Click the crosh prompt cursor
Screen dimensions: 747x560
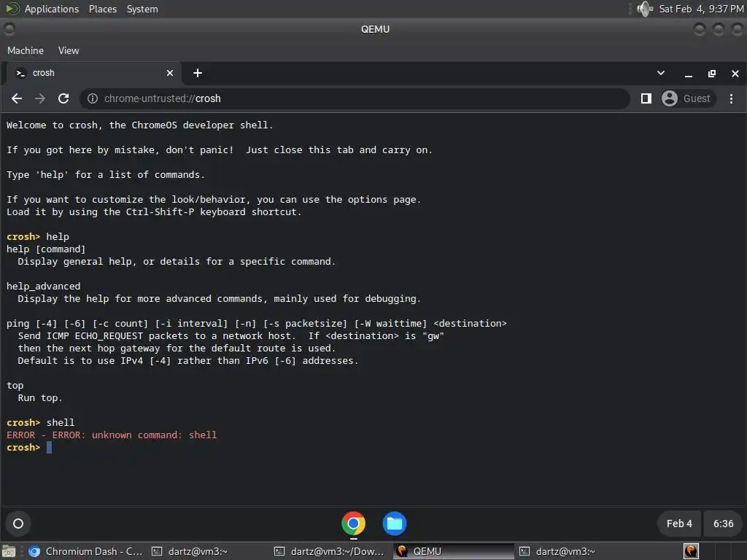click(49, 448)
